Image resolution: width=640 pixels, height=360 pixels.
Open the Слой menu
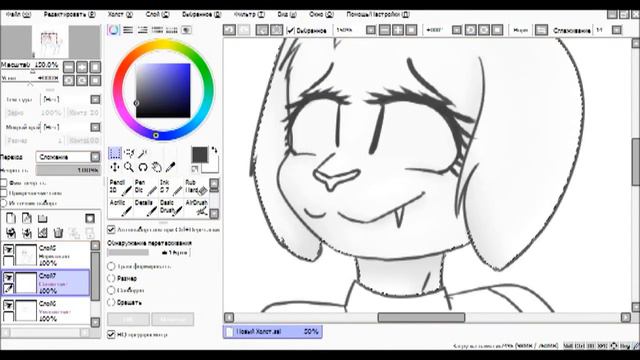pos(157,14)
